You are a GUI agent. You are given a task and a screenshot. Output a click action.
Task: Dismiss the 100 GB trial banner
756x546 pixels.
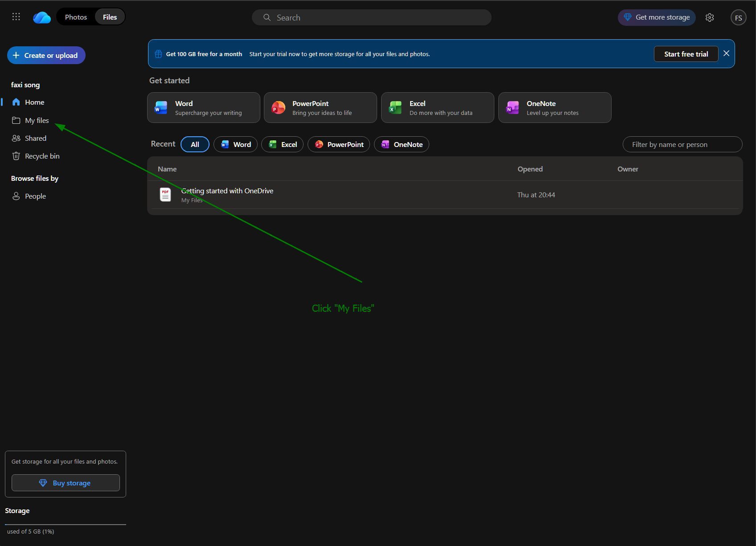[726, 53]
